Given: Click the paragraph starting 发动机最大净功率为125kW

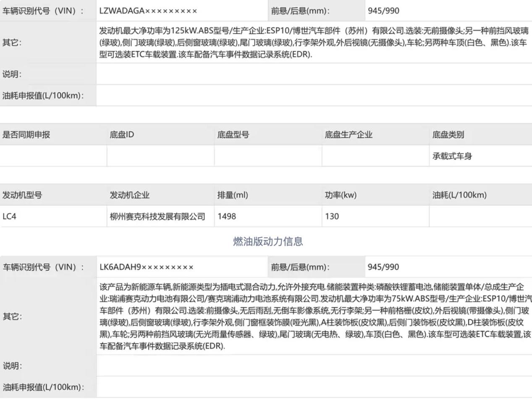Looking at the screenshot, I should (x=314, y=42).
